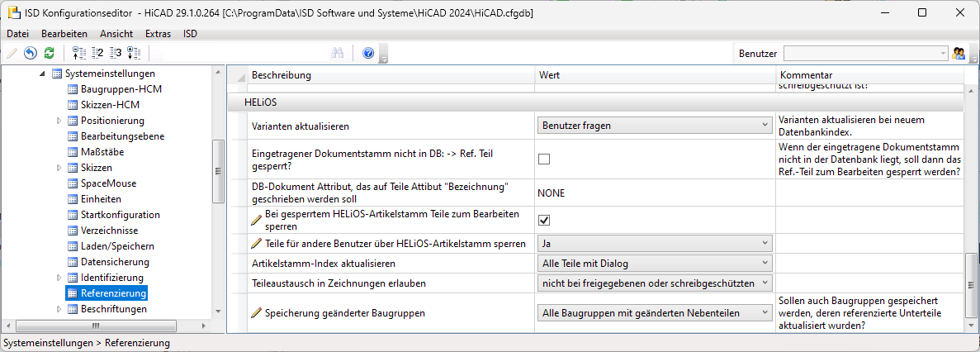Click the table icon of Baugruppen-HCM
Viewport: 980px width, 352px height.
tap(72, 89)
